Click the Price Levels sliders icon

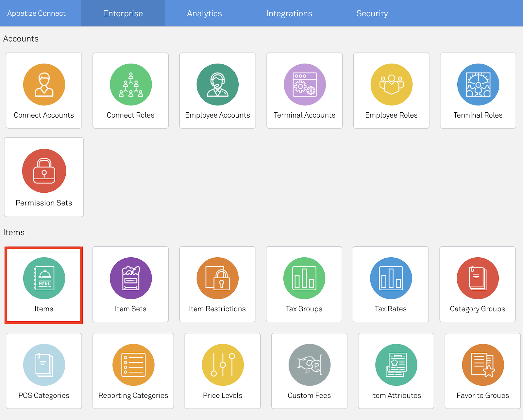223,365
